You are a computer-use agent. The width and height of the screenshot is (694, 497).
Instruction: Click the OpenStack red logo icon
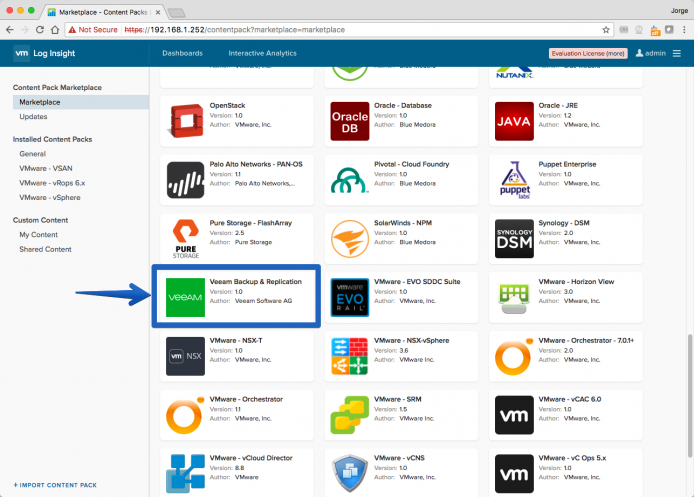coord(185,121)
